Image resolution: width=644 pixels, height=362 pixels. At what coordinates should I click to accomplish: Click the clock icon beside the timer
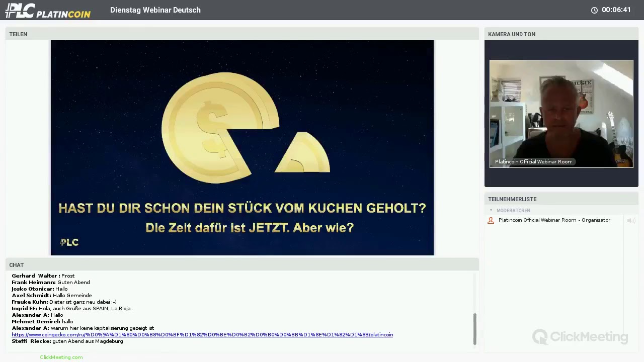pos(594,10)
